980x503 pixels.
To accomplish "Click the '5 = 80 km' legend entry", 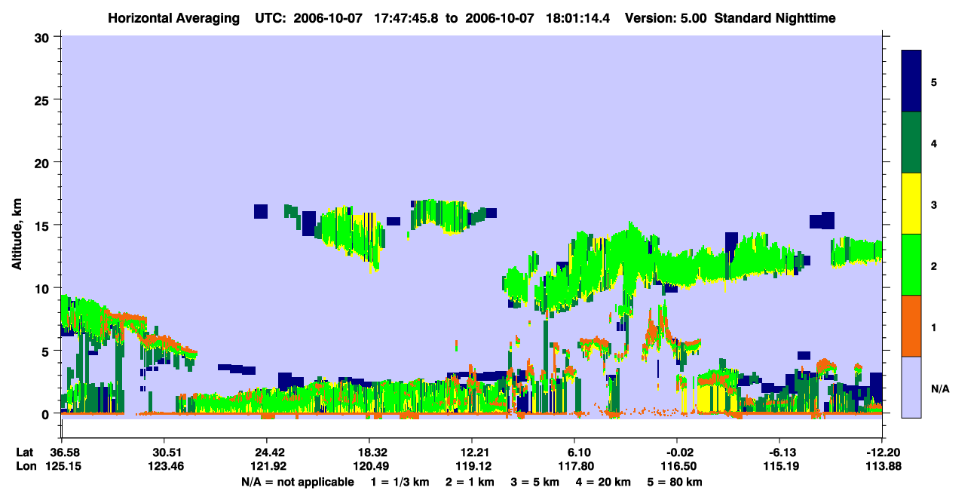I will [x=675, y=482].
